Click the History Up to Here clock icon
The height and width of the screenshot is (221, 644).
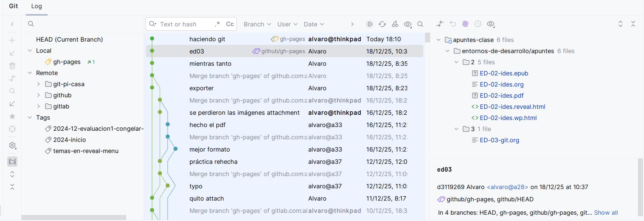478,24
